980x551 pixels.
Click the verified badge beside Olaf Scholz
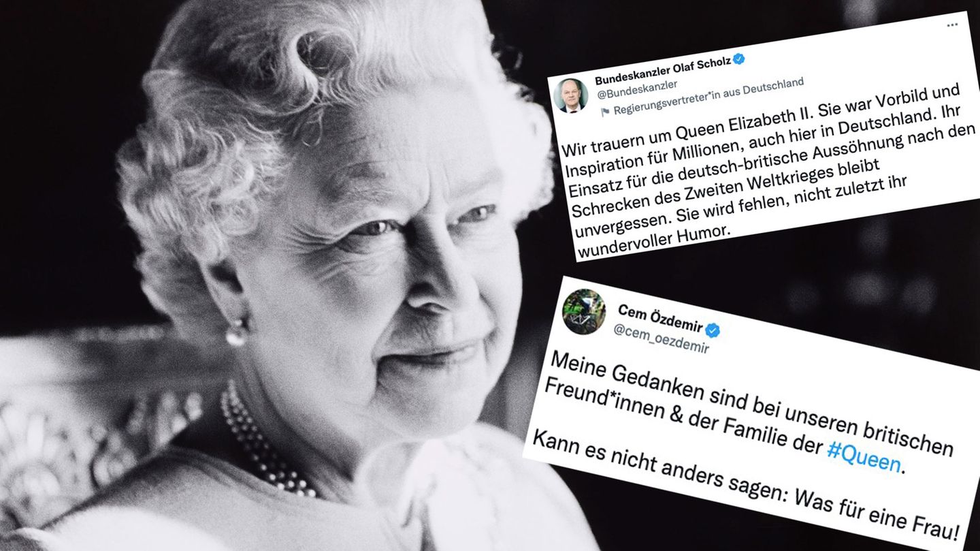[x=738, y=59]
